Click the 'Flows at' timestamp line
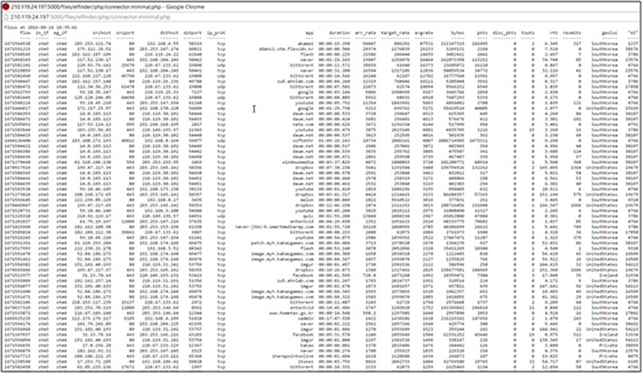This screenshot has width=642, height=373. point(41,27)
